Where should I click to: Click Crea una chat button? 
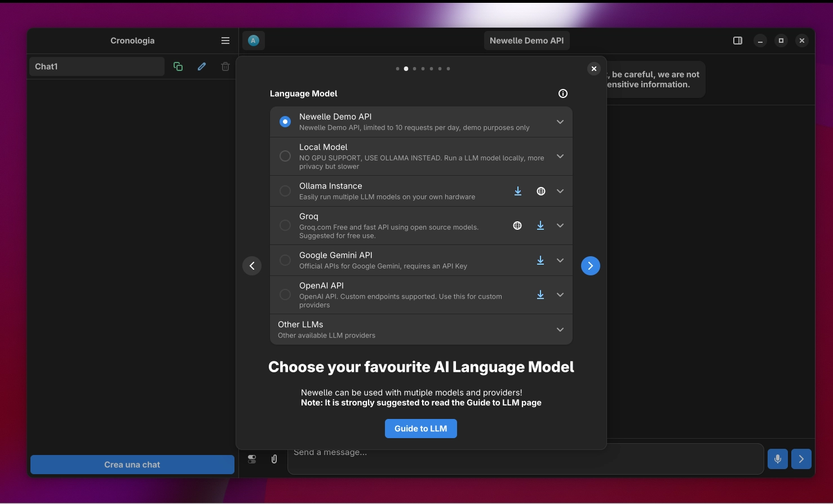(x=132, y=465)
